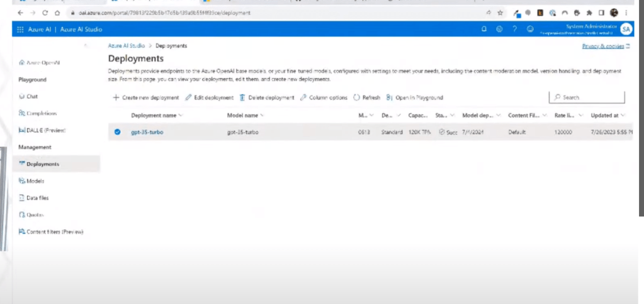Click the 'Standard' deployment type cell
644x304 pixels.
click(392, 132)
